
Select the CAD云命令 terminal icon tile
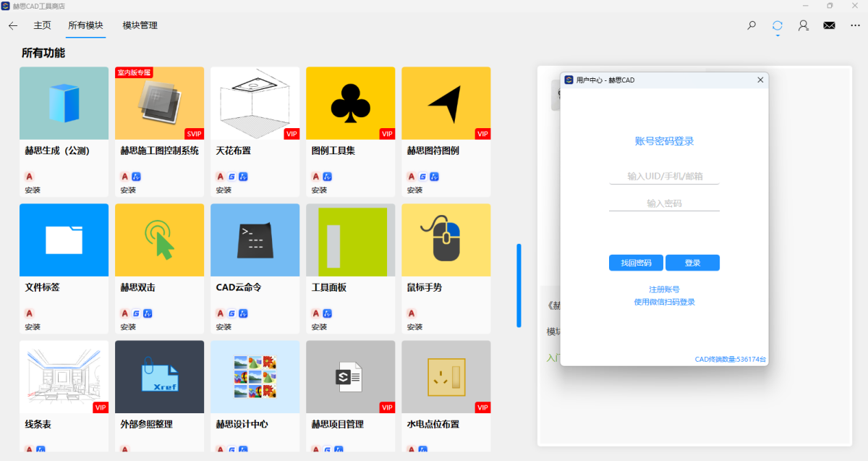click(255, 240)
